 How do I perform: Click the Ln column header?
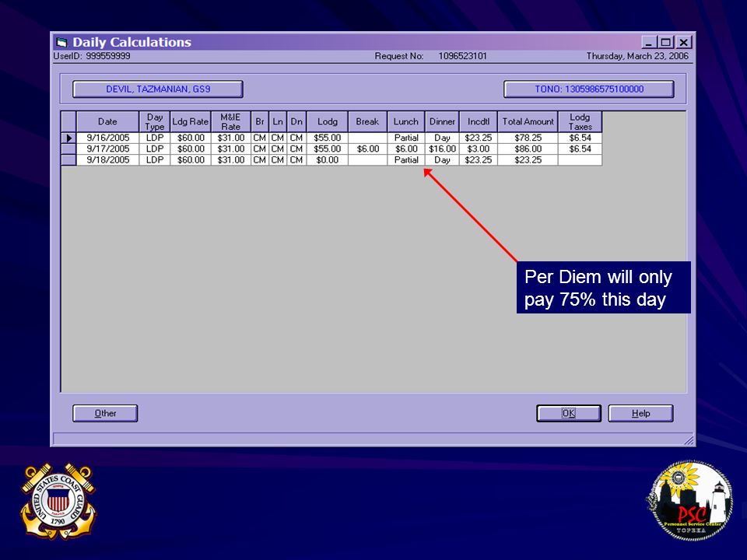tap(278, 122)
